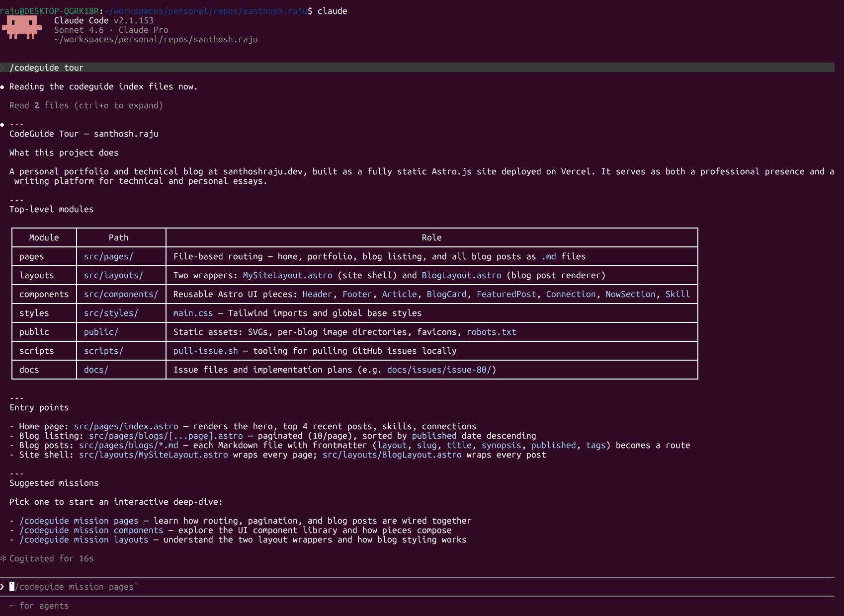
Task: Click the docs/ path cell
Action: [x=96, y=370]
